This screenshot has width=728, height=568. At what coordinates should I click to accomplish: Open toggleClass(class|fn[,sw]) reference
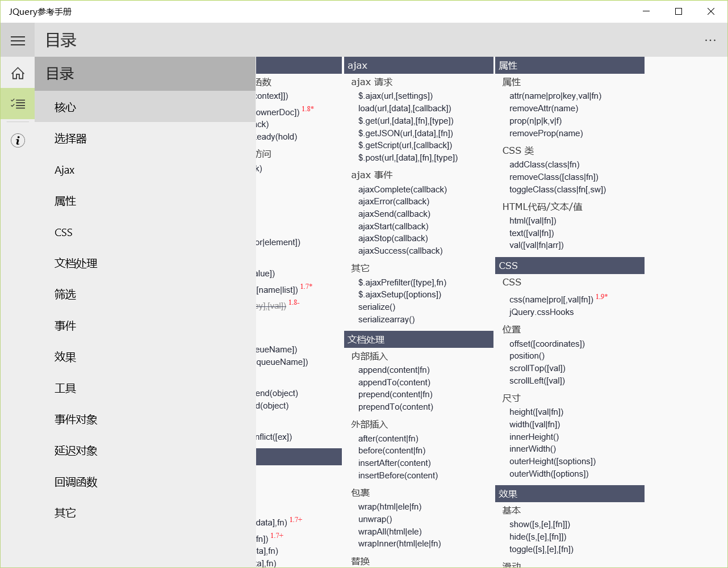coord(558,190)
